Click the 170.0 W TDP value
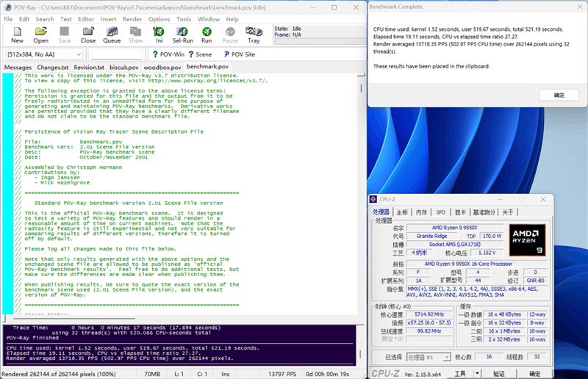This screenshot has width=588, height=379. tap(492, 237)
